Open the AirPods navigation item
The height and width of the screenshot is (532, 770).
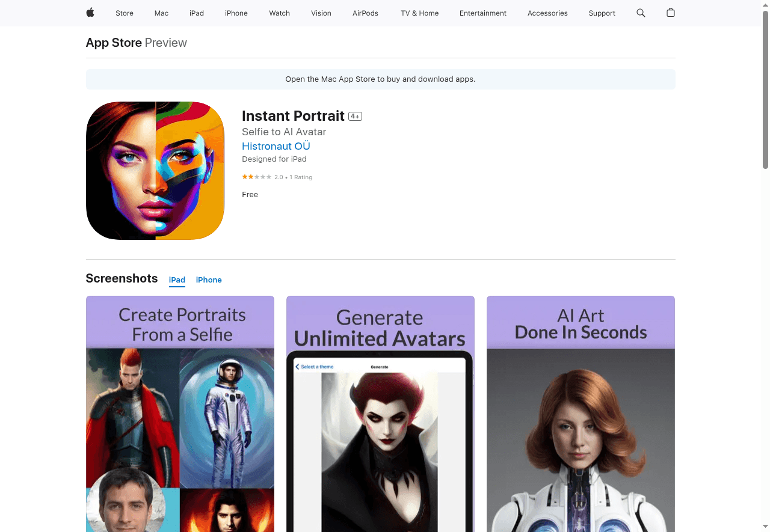(x=365, y=13)
